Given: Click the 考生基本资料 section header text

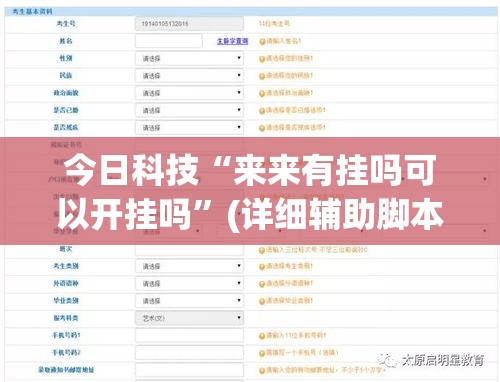Looking at the screenshot, I should tap(32, 12).
